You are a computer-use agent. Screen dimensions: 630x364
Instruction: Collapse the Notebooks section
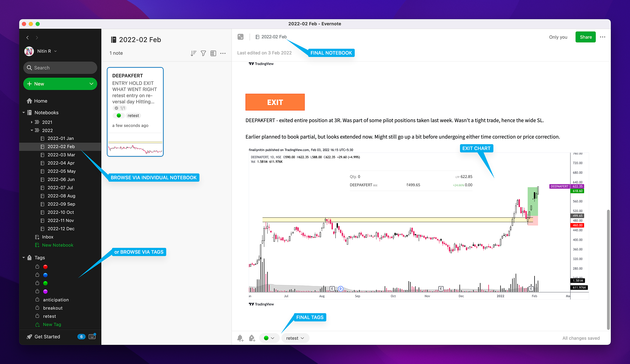coord(24,112)
